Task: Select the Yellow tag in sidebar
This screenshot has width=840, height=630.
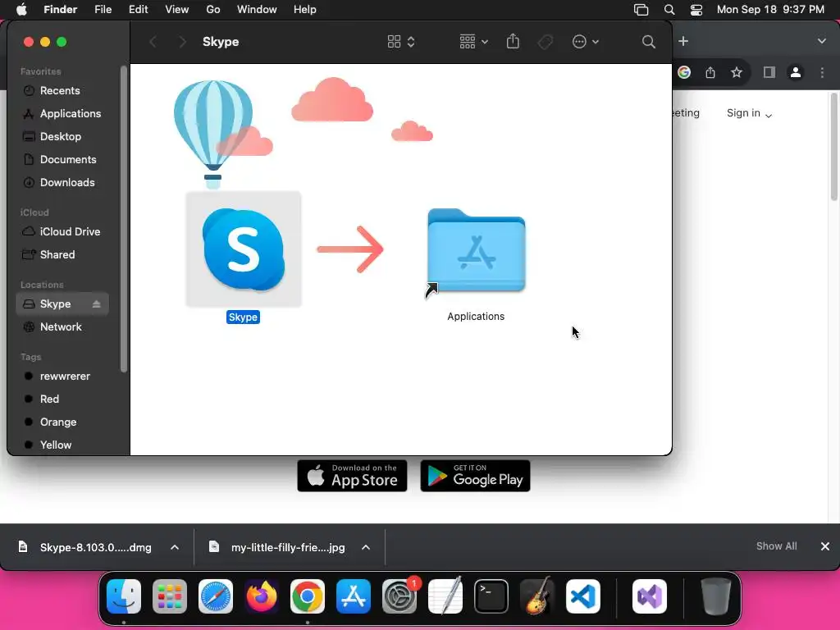Action: [56, 445]
